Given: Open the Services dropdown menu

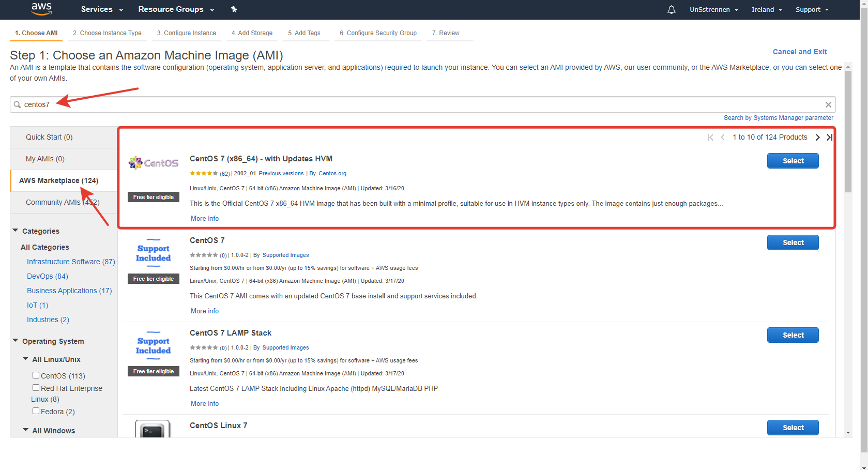Looking at the screenshot, I should 102,9.
